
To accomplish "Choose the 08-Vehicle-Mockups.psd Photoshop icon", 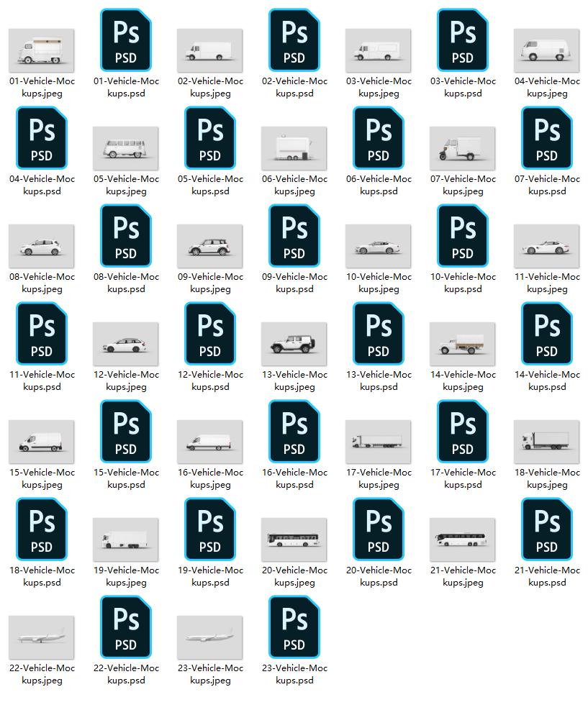I will pyautogui.click(x=126, y=235).
